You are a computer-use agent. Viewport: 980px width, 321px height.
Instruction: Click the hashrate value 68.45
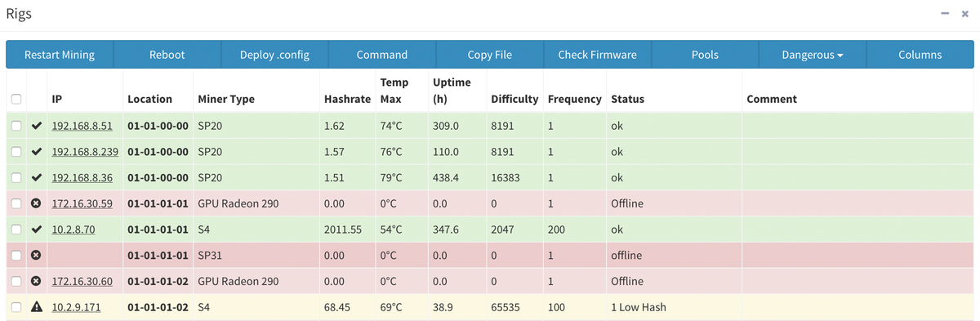pos(337,307)
